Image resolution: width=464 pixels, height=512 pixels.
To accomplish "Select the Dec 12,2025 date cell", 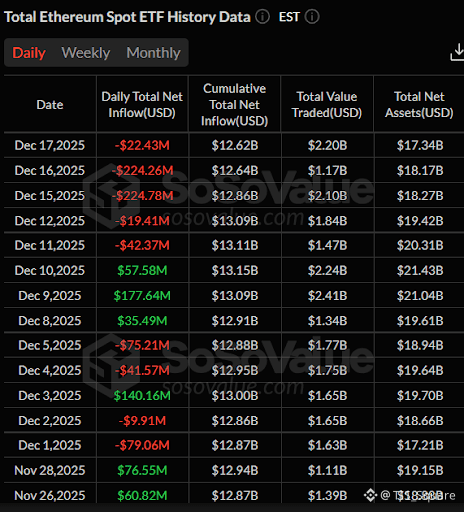I will coord(50,221).
